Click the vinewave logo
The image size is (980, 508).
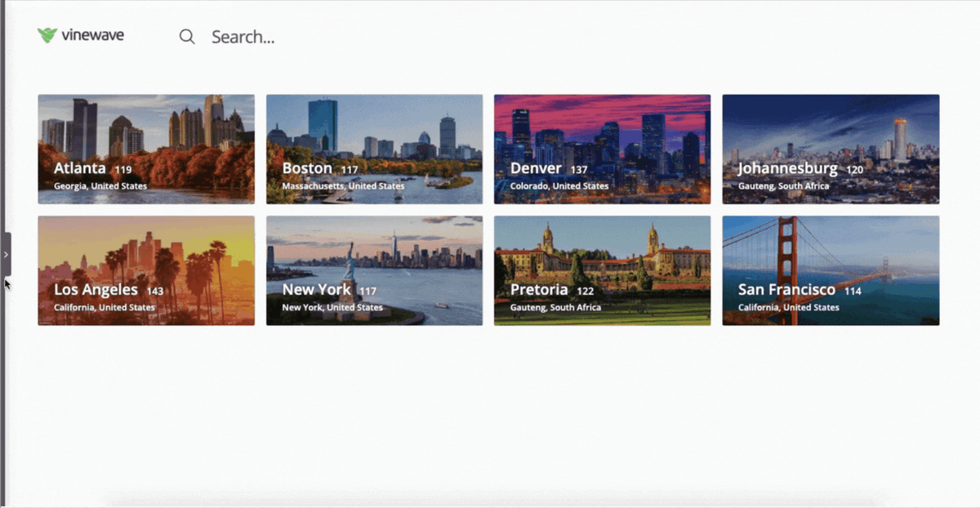[81, 35]
